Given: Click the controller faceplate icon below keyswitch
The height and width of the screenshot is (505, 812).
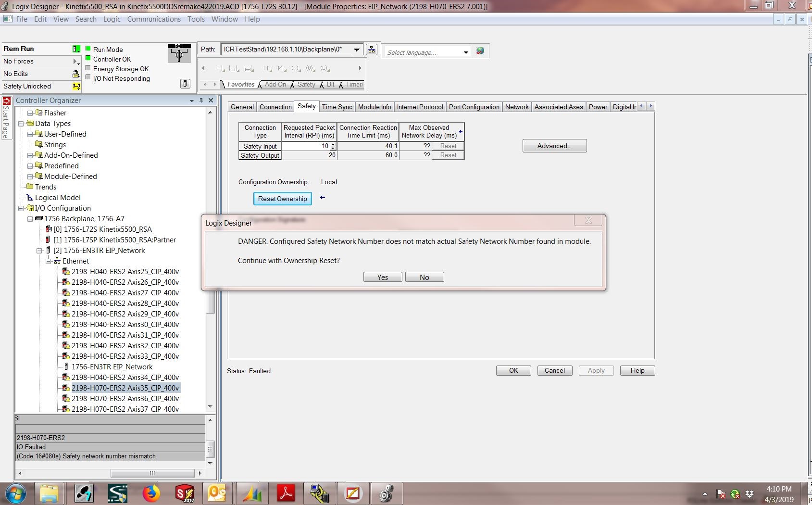Looking at the screenshot, I should tap(185, 84).
